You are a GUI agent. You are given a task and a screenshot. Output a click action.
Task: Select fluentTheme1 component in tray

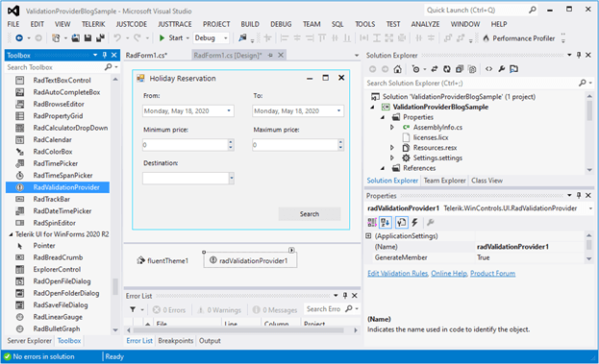[162, 260]
